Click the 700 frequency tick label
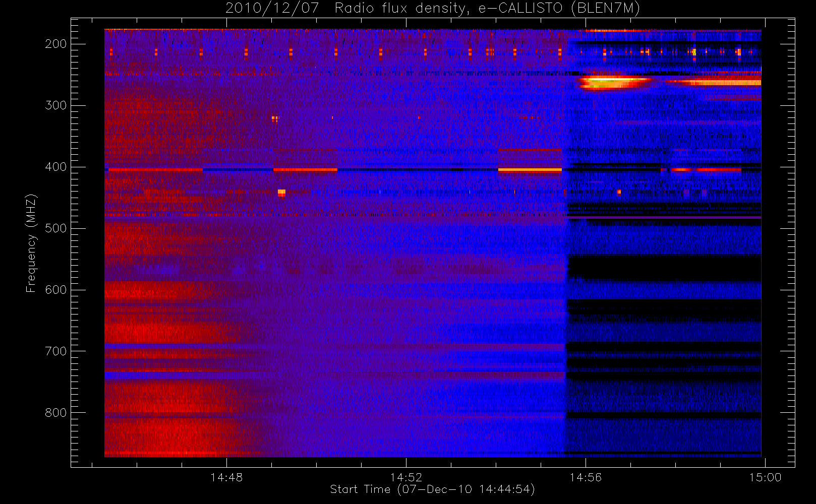 click(56, 351)
